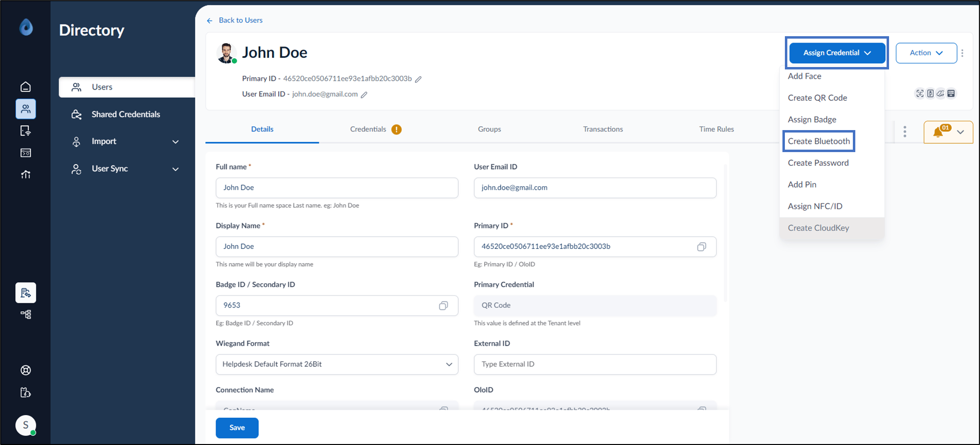The image size is (980, 445).
Task: Click the cloud document icon in rail
Action: click(x=25, y=392)
